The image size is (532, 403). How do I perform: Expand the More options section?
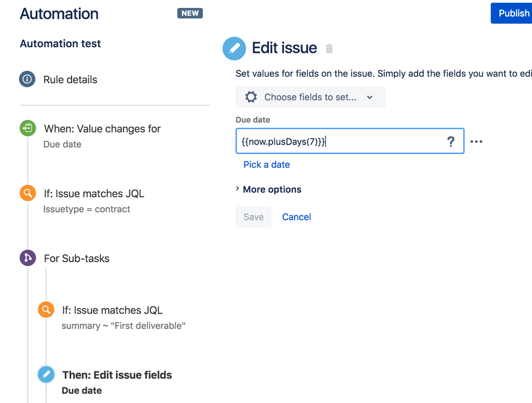point(269,190)
